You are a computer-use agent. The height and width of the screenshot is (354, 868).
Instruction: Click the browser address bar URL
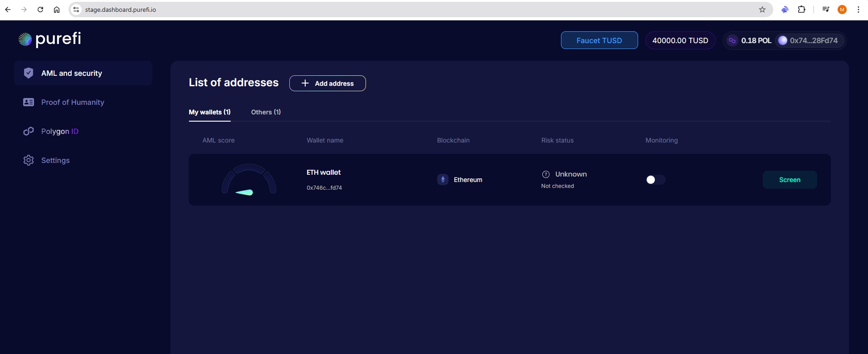(121, 10)
